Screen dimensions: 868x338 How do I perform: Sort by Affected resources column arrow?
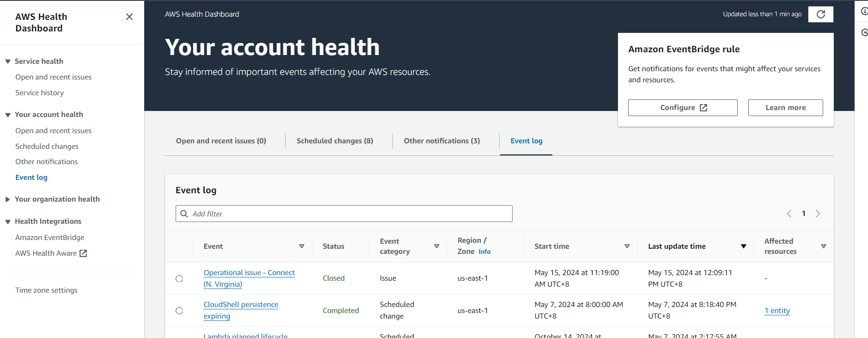[x=824, y=246]
